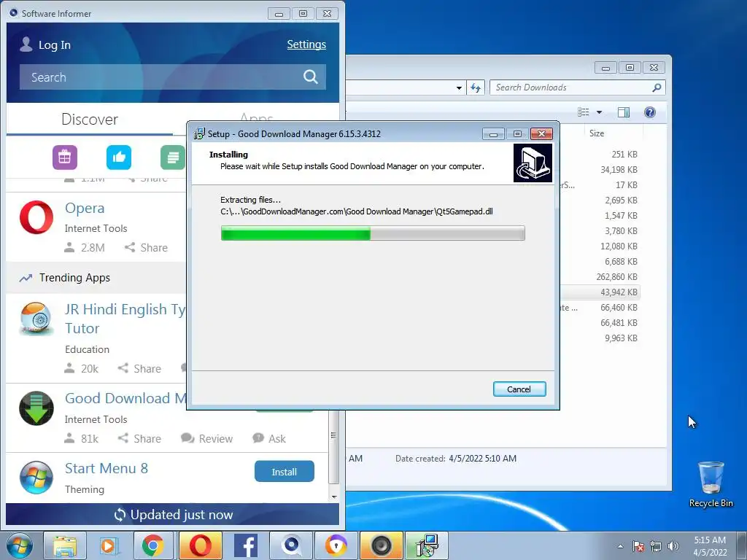
Task: Click Share under Good Download Manager
Action: pyautogui.click(x=139, y=438)
